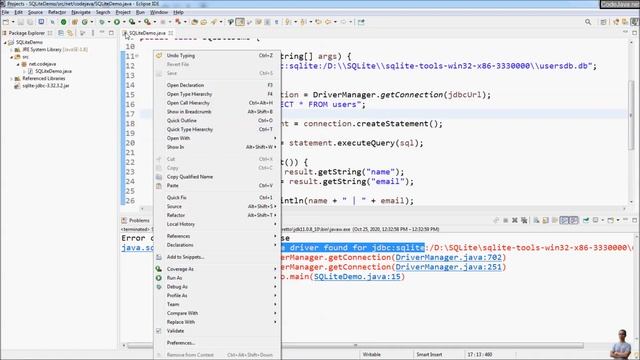Viewport: 640px width, 360px height.
Task: Click the Debug bug icon in the toolbar
Action: [x=102, y=22]
